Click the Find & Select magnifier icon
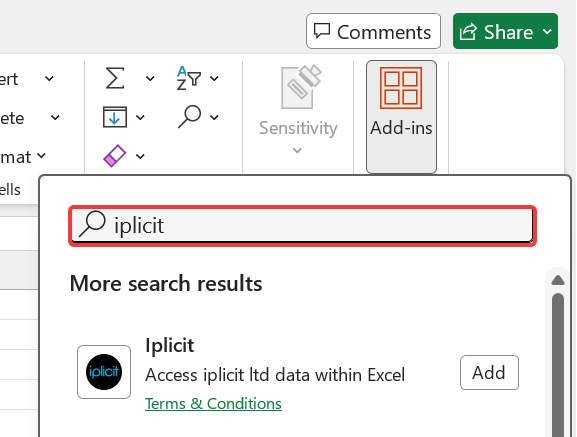The image size is (577, 437). coord(190,117)
